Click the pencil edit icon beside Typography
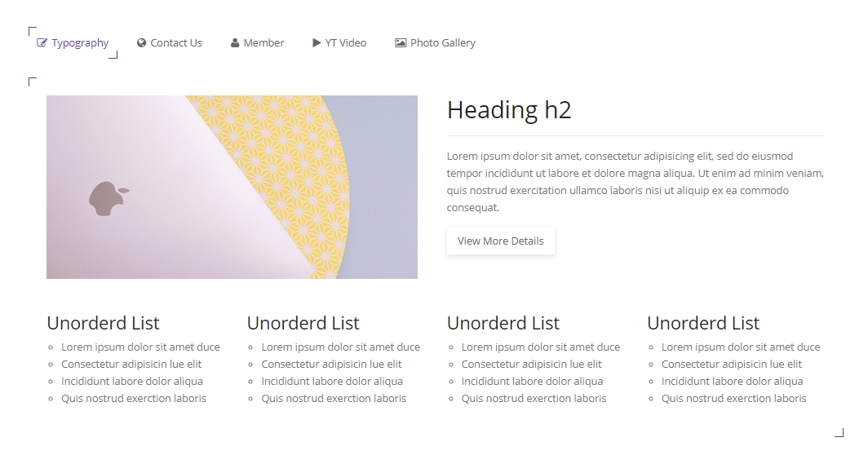Image resolution: width=868 pixels, height=473 pixels. [x=42, y=43]
